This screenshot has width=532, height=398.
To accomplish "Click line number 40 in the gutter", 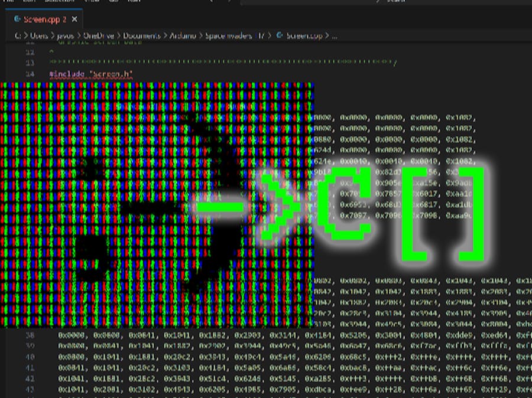I will pos(30,357).
